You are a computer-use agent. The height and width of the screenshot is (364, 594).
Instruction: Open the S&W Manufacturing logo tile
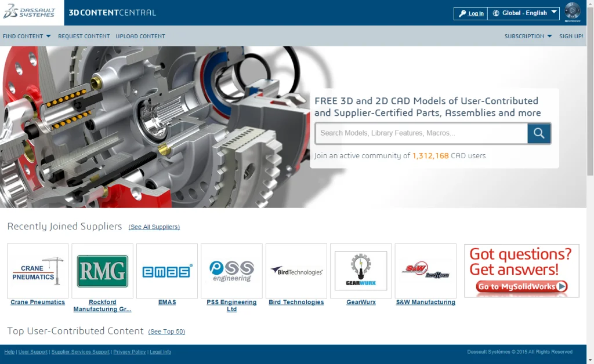coord(426,271)
